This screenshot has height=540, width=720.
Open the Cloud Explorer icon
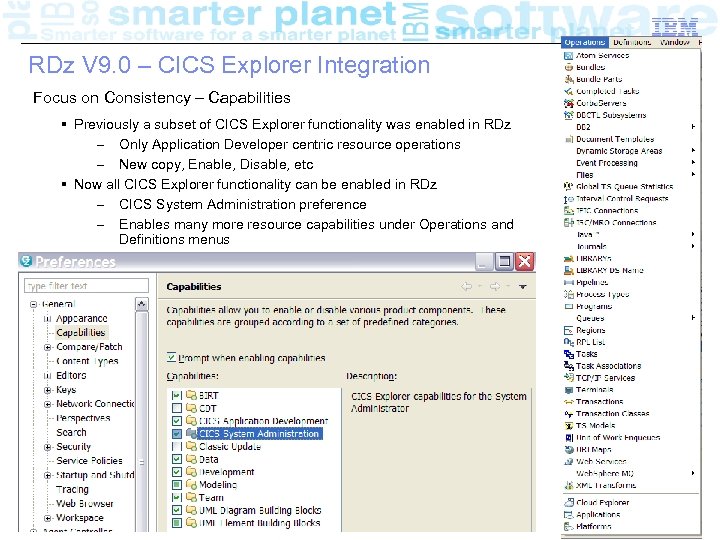(568, 503)
